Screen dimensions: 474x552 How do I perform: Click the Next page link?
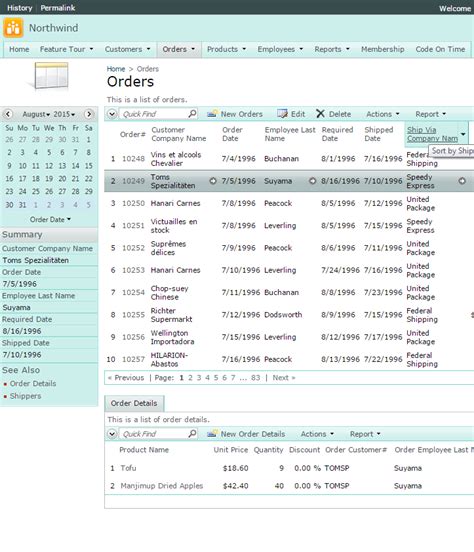283,378
